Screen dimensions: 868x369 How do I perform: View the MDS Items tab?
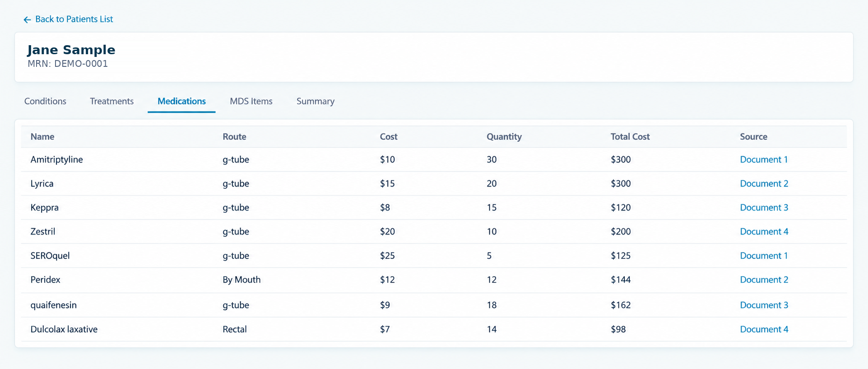click(x=251, y=101)
